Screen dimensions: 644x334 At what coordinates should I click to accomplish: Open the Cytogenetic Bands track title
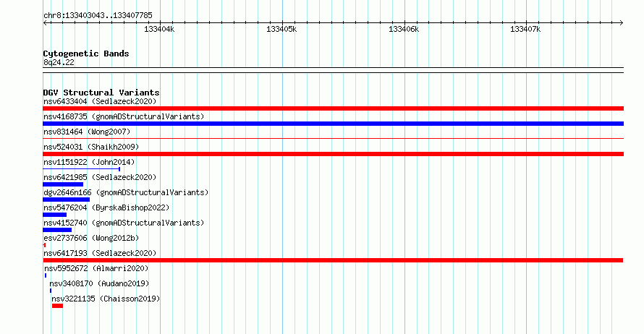click(86, 53)
